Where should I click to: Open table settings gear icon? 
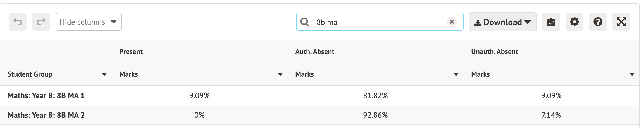click(574, 22)
